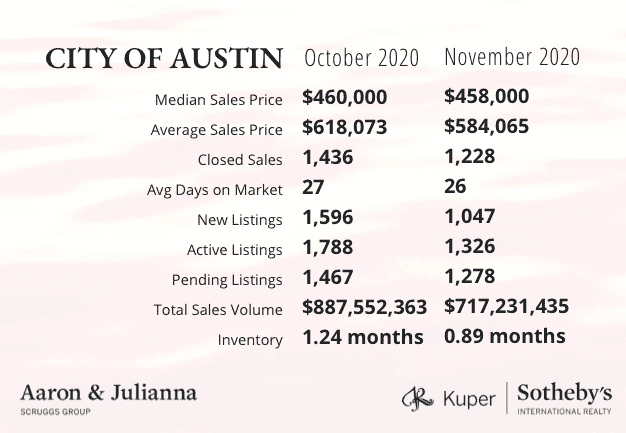Click the Kuper brand name text

[x=468, y=398]
